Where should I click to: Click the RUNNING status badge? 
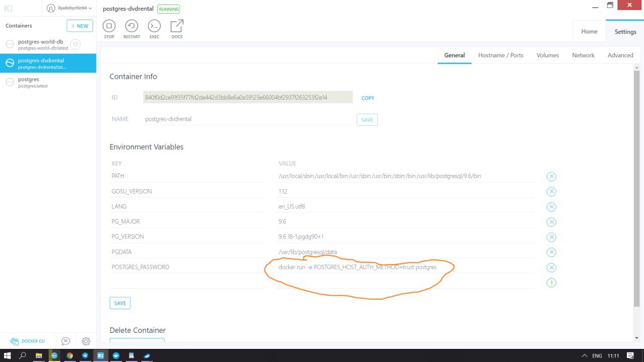[169, 9]
